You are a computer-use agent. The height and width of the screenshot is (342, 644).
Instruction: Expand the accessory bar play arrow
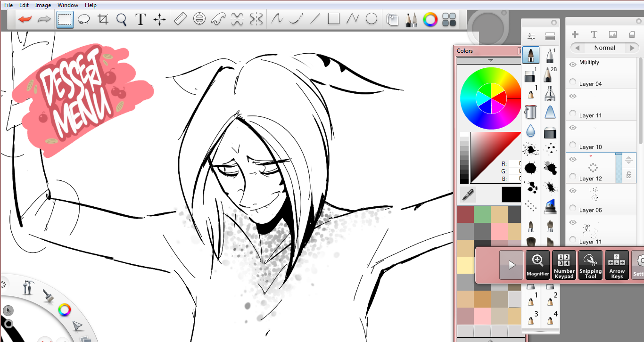[512, 265]
